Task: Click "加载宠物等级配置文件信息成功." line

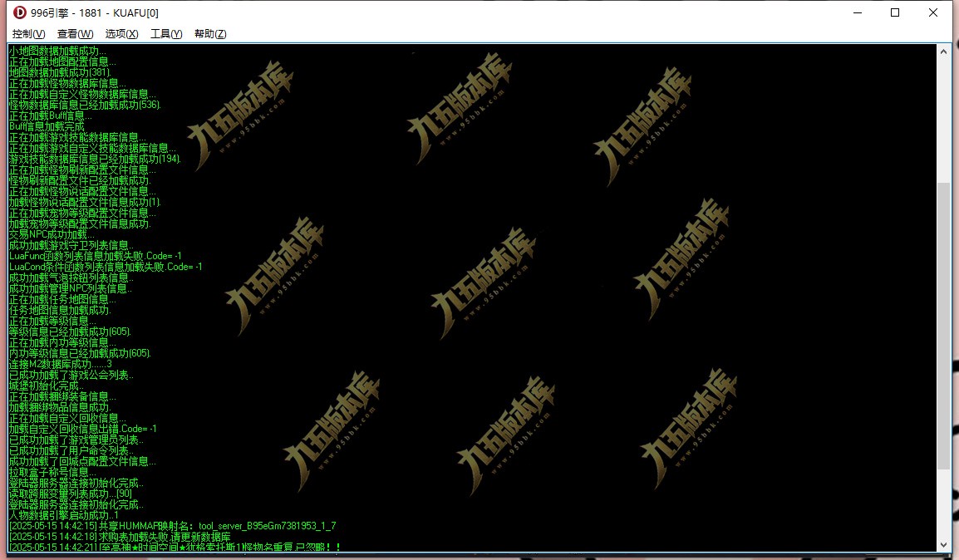Action: click(x=80, y=224)
